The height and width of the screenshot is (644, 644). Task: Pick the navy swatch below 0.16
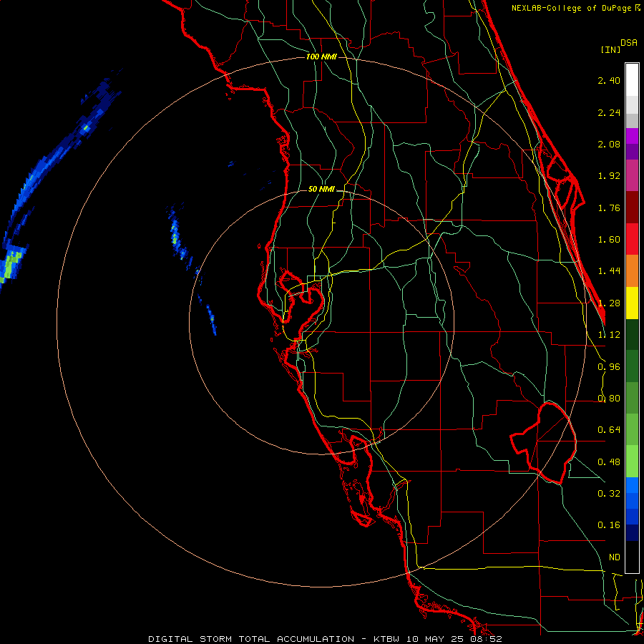coord(632,532)
